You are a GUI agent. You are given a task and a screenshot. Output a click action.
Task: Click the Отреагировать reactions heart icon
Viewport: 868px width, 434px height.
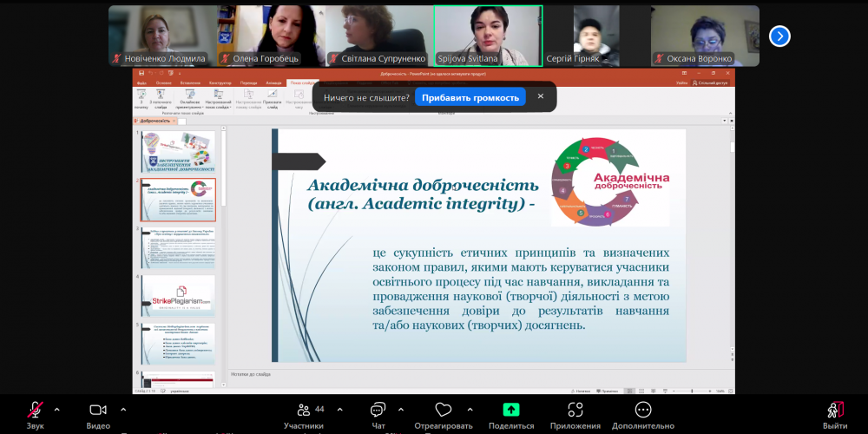[443, 410]
